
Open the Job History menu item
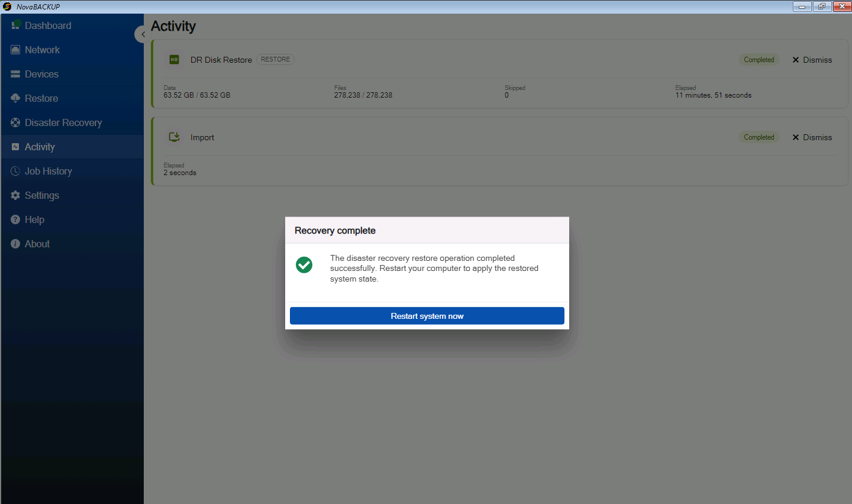(72, 171)
